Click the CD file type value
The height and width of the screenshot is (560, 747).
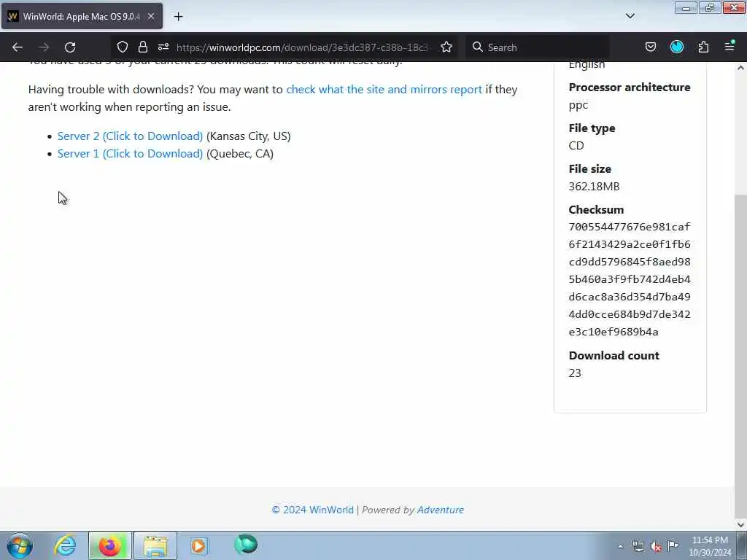point(576,146)
